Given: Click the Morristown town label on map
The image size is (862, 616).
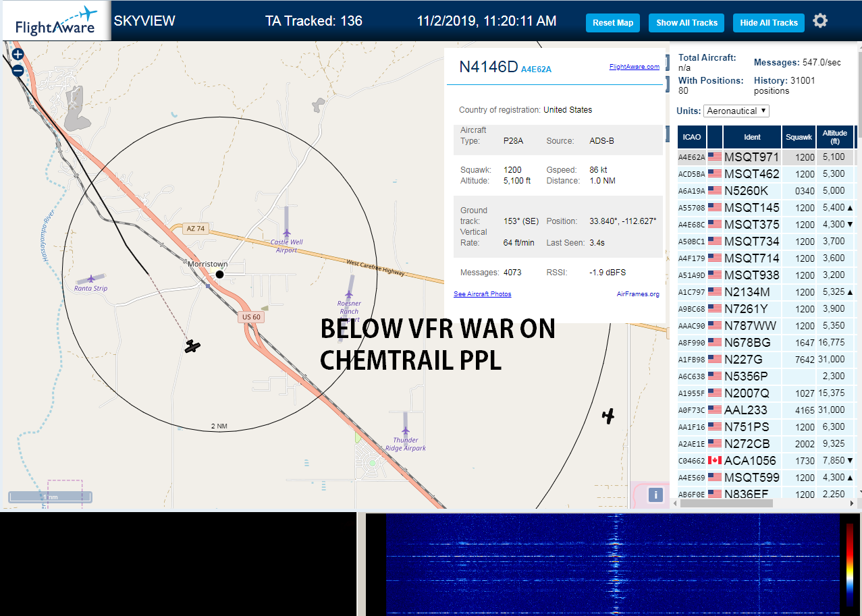Looking at the screenshot, I should tap(208, 264).
